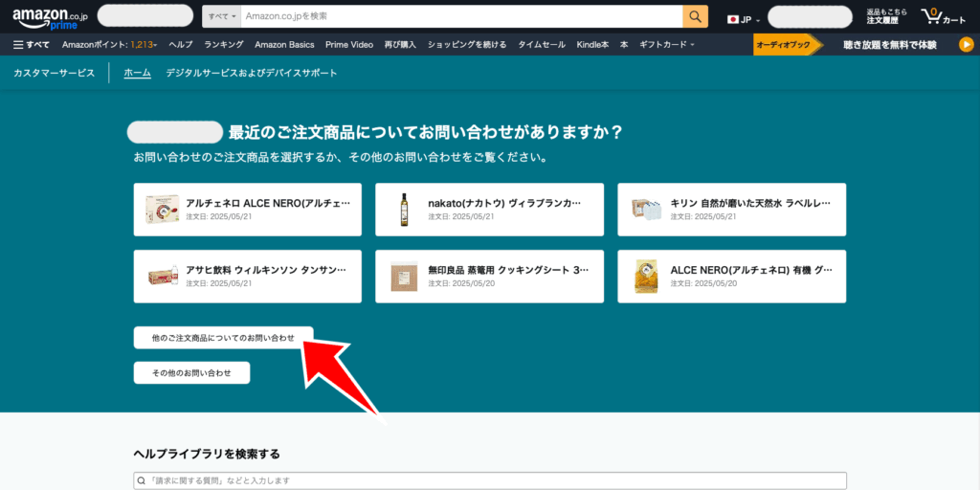980x490 pixels.
Task: Open 本 in the navigation bar
Action: (624, 45)
